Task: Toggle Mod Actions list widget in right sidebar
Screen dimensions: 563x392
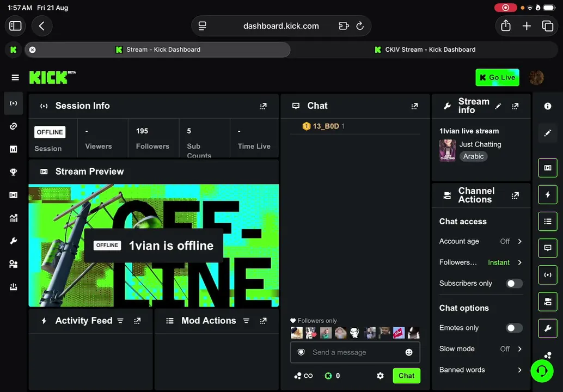Action: [548, 222]
